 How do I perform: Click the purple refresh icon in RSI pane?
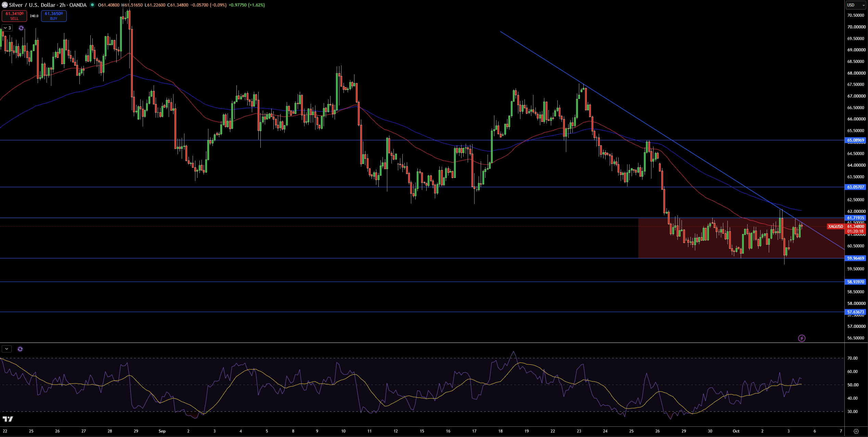(20, 349)
